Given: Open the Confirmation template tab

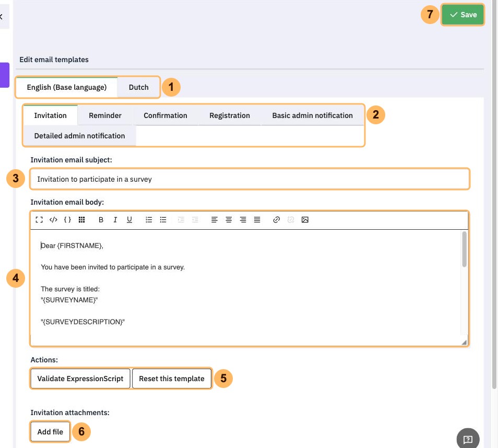Looking at the screenshot, I should pos(165,115).
